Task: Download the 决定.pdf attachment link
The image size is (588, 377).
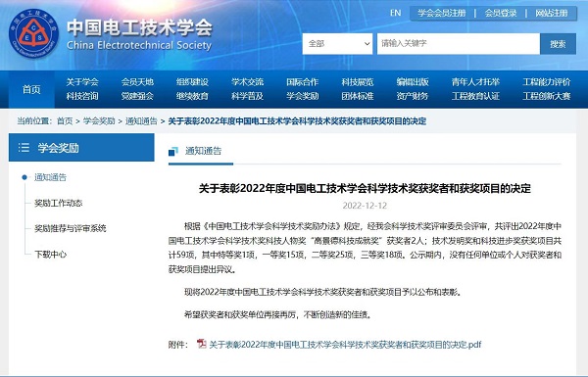Action: tap(345, 345)
